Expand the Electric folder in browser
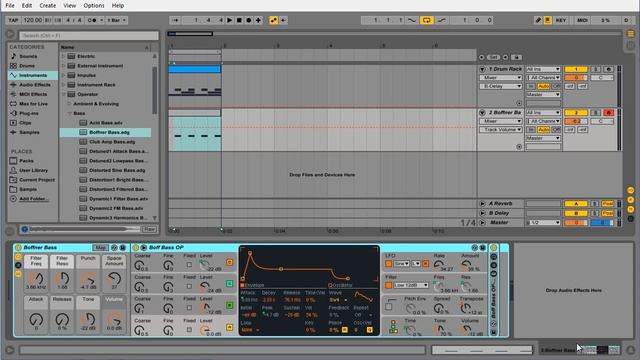The height and width of the screenshot is (360, 640). 63,56
